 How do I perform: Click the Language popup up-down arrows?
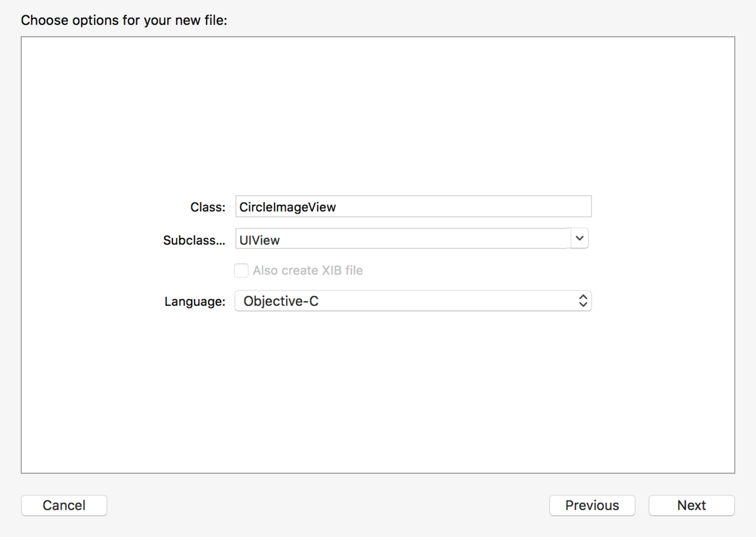(583, 301)
